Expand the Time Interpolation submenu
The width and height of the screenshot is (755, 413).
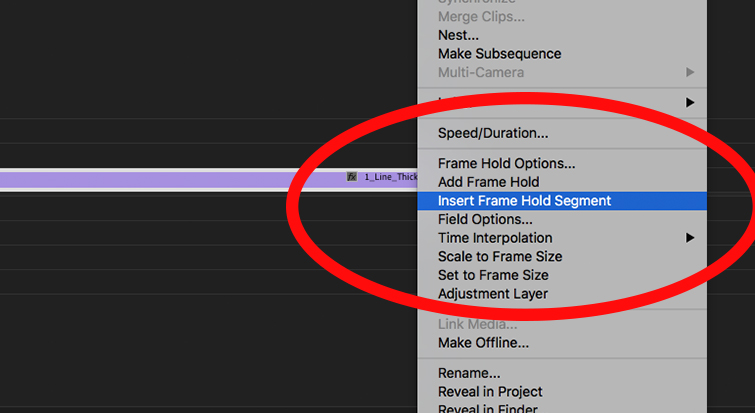click(x=495, y=238)
